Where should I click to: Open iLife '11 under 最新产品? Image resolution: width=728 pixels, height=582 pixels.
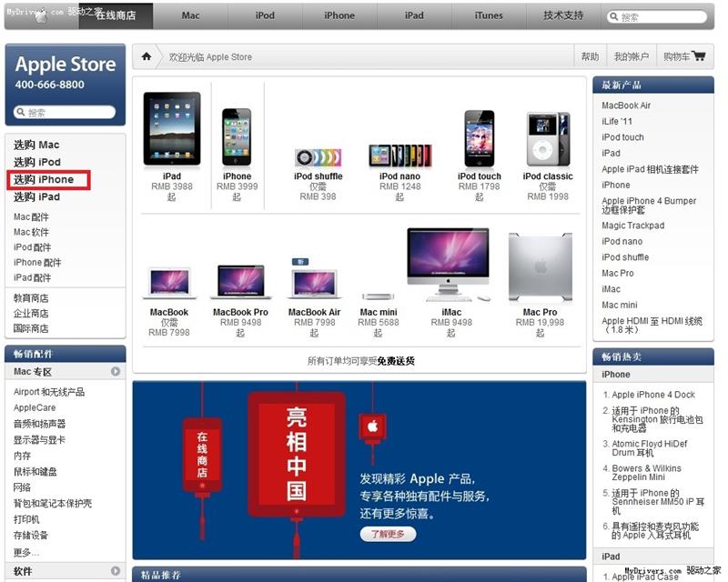[x=617, y=121]
